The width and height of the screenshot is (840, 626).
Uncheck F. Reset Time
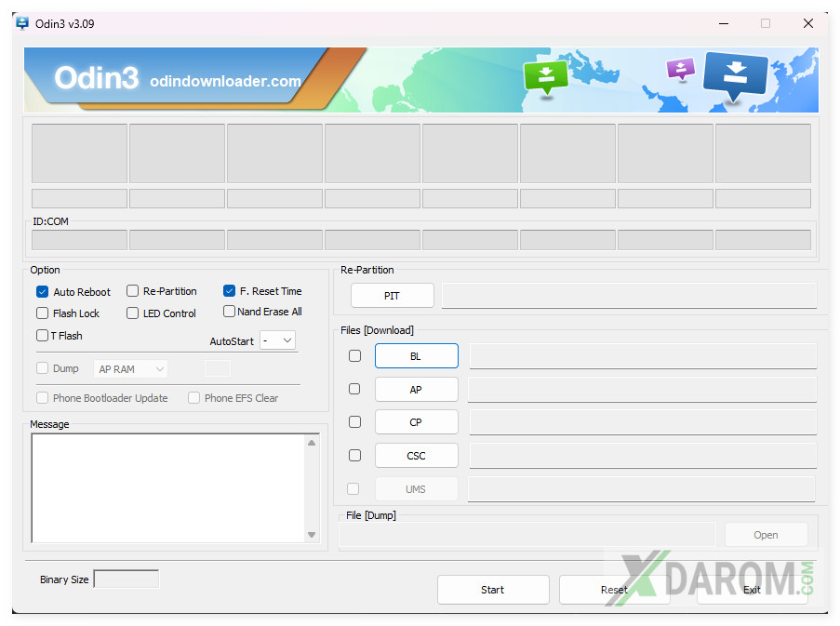coord(229,291)
